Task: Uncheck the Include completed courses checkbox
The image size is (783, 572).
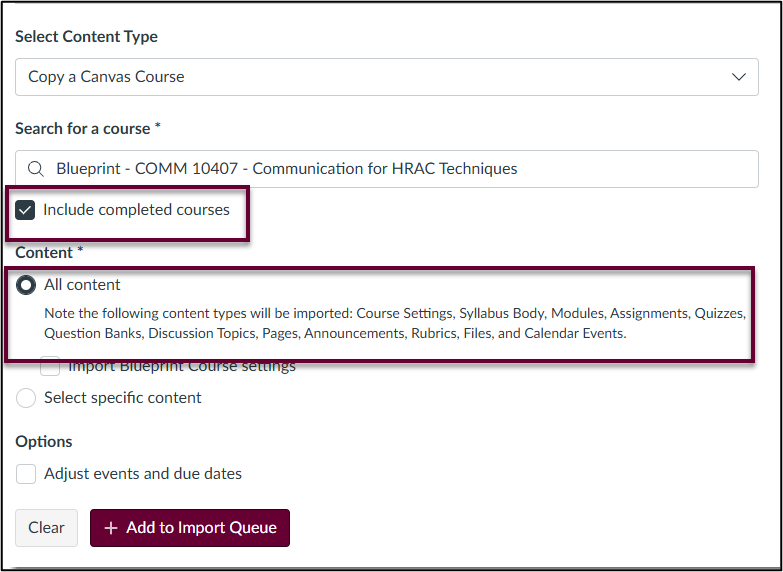Action: pos(25,210)
